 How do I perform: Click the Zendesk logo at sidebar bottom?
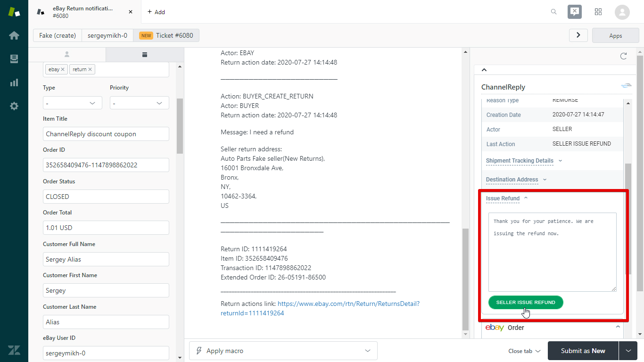[14, 350]
